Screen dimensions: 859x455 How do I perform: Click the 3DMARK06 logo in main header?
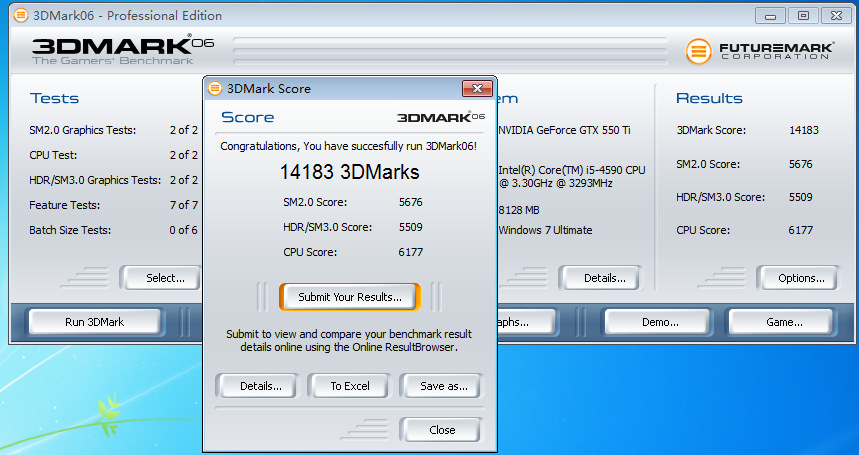[x=123, y=50]
